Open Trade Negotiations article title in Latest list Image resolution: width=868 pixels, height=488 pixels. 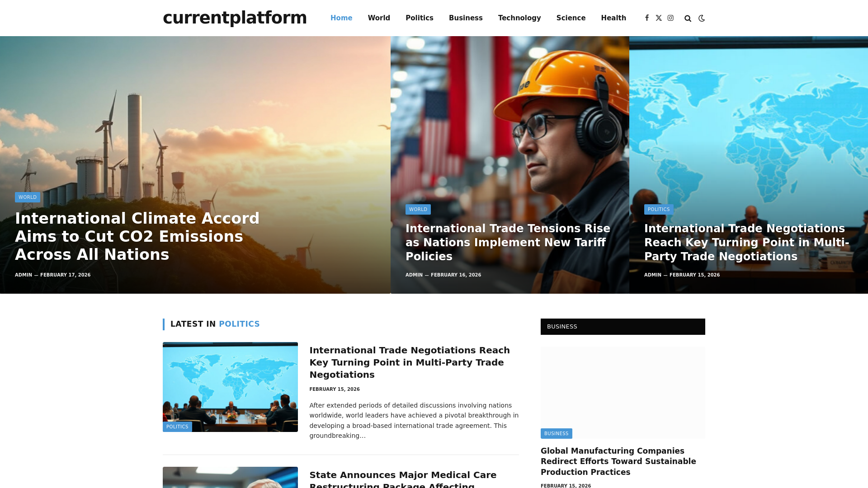click(x=410, y=362)
